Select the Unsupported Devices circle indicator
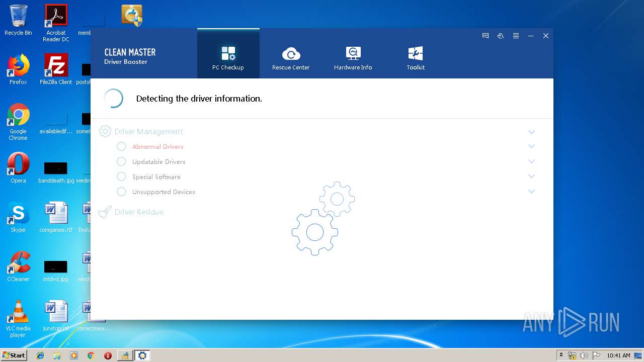Screen dimensions: 644x362 pyautogui.click(x=121, y=192)
